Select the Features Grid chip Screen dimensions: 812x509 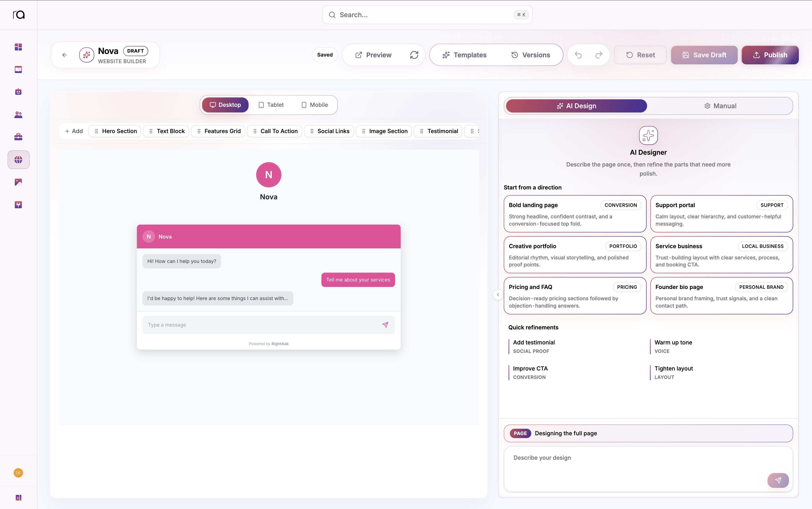(x=218, y=131)
